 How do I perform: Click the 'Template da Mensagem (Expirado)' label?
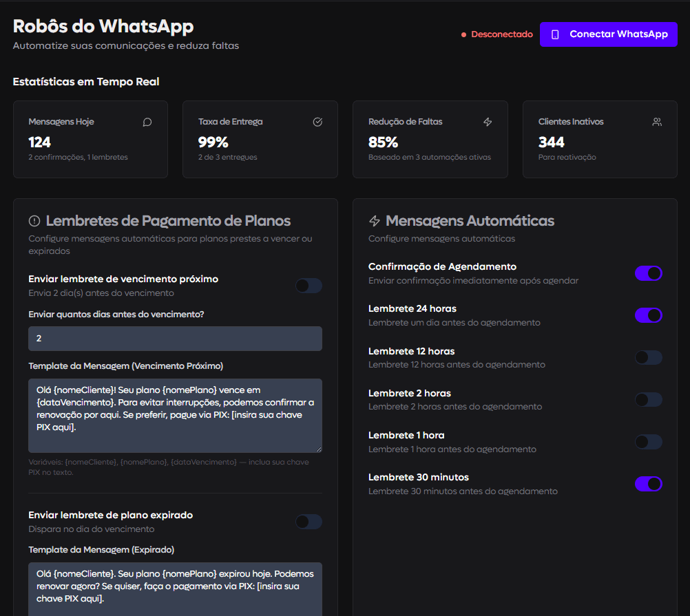pyautogui.click(x=101, y=550)
